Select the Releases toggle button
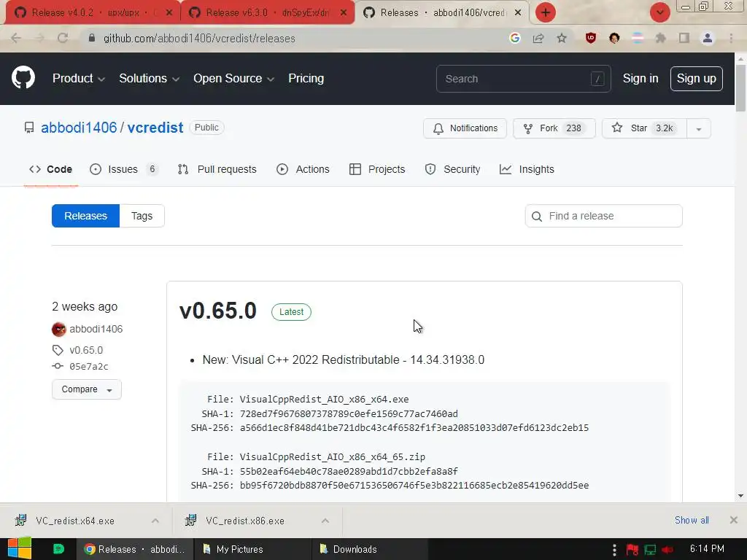This screenshot has height=560, width=747. tap(86, 216)
